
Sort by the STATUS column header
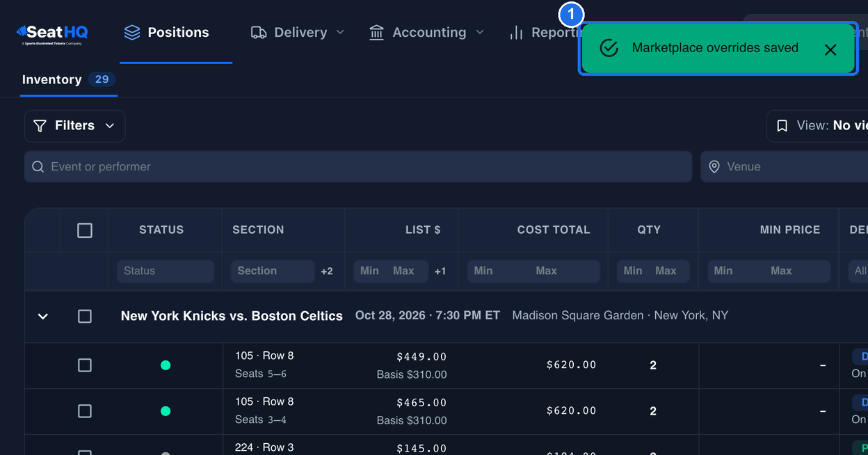coord(161,230)
